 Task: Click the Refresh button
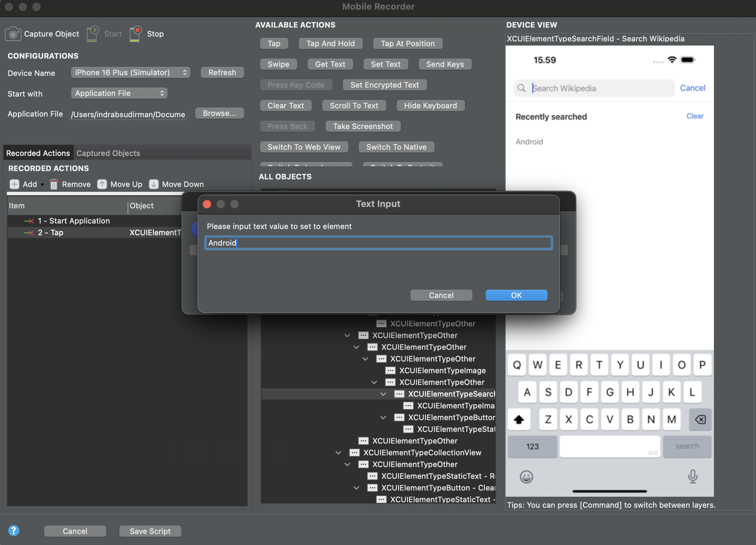222,72
